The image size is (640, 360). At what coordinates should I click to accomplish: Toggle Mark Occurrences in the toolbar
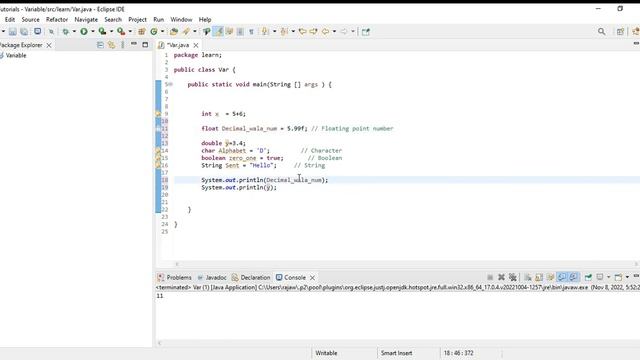pos(218,31)
